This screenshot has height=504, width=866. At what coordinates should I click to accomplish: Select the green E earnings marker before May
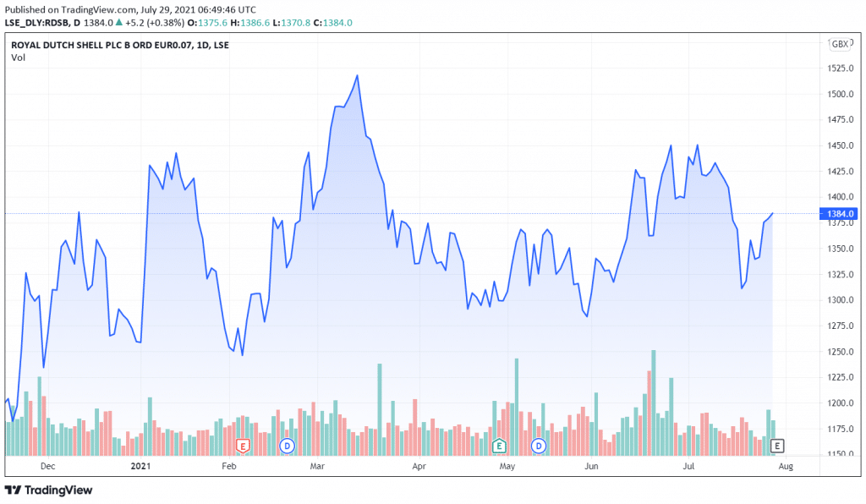click(x=499, y=446)
